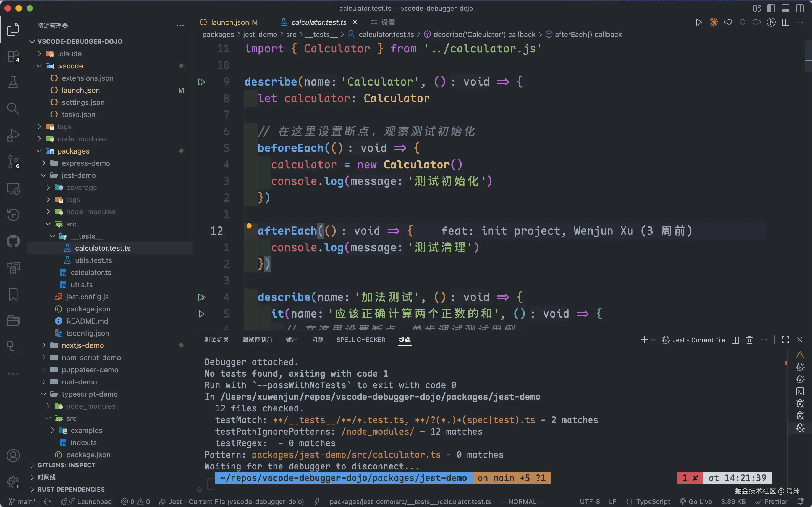Open utils.test.ts in the explorer
Viewport: 812px width, 507px height.
93,261
